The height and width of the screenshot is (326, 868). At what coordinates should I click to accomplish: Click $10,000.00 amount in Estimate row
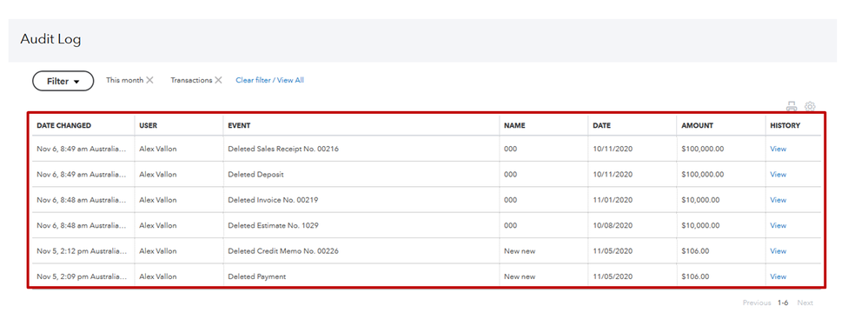[700, 225]
